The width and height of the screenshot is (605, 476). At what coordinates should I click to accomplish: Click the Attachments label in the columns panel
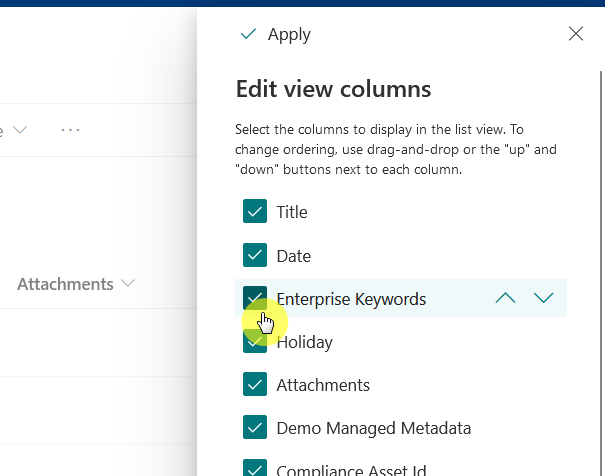point(323,385)
